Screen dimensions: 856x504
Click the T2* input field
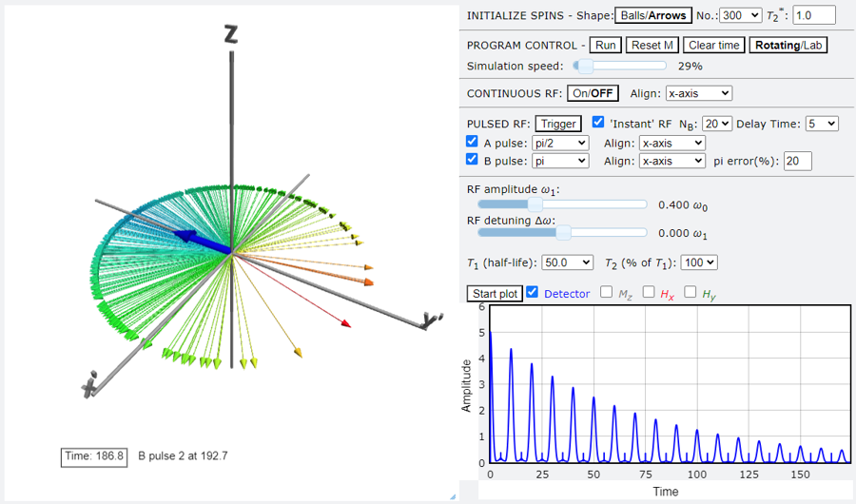point(814,15)
